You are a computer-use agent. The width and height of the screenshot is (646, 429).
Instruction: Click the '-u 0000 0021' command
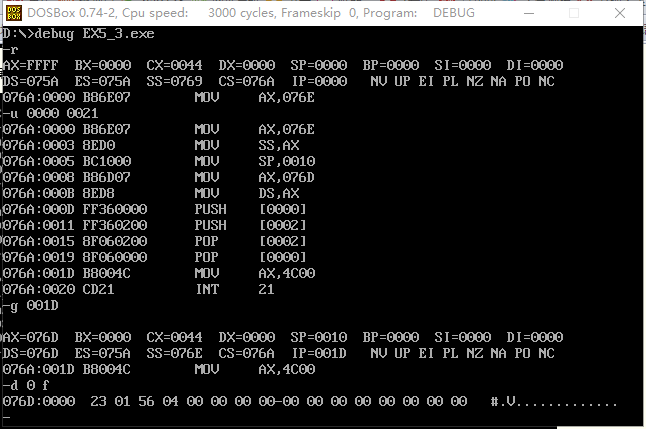pyautogui.click(x=50, y=113)
